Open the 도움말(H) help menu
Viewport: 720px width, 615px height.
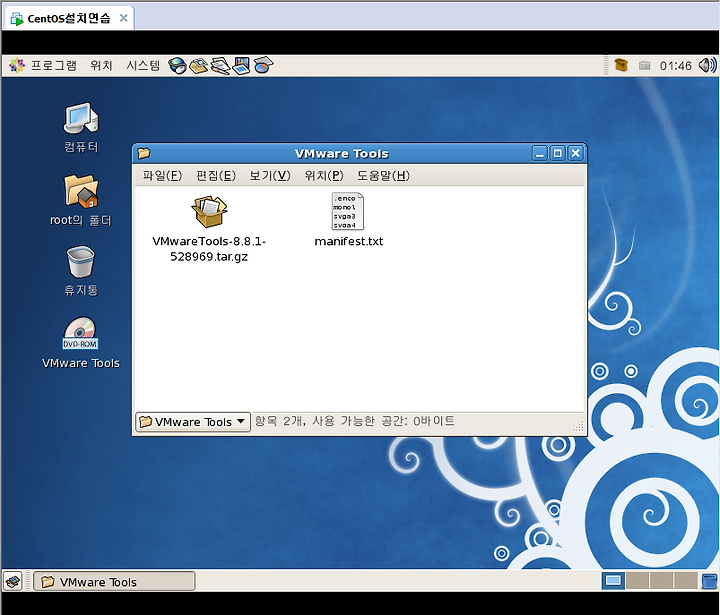click(x=383, y=175)
